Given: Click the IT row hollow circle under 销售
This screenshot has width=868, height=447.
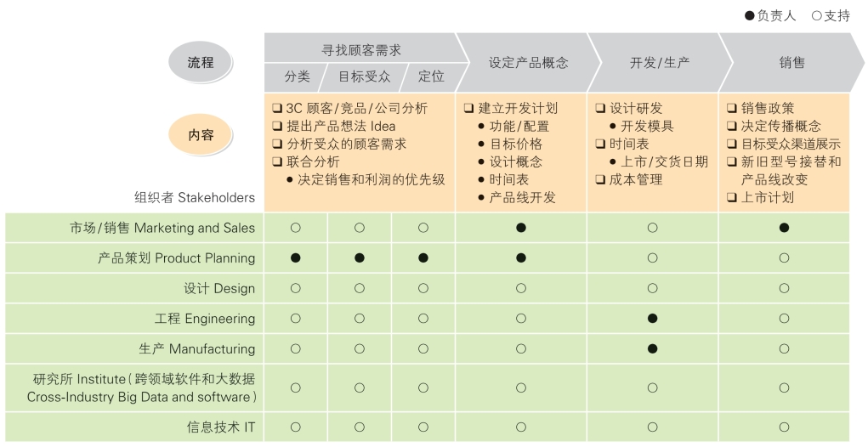Looking at the screenshot, I should coord(784,427).
